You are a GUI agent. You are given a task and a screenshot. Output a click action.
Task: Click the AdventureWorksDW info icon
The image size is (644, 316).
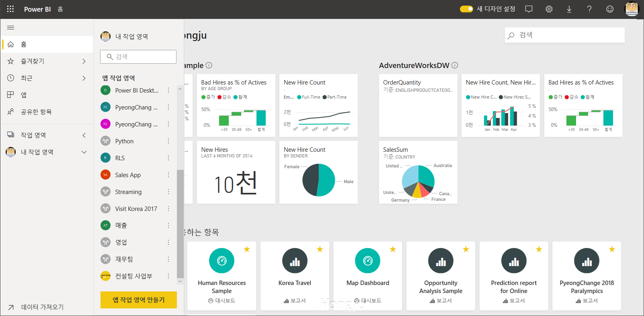[x=455, y=65]
